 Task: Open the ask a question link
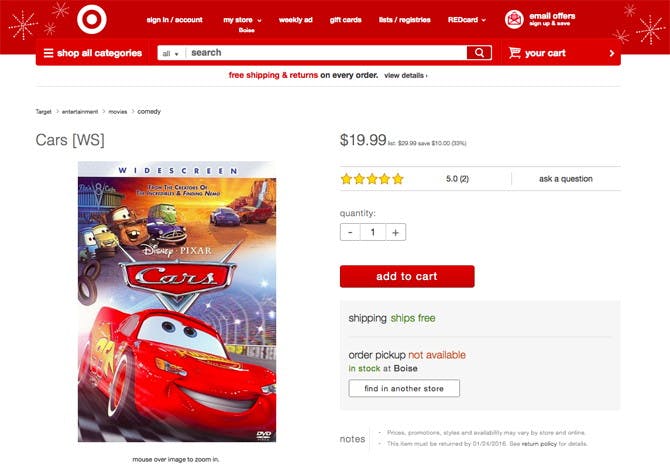click(565, 179)
